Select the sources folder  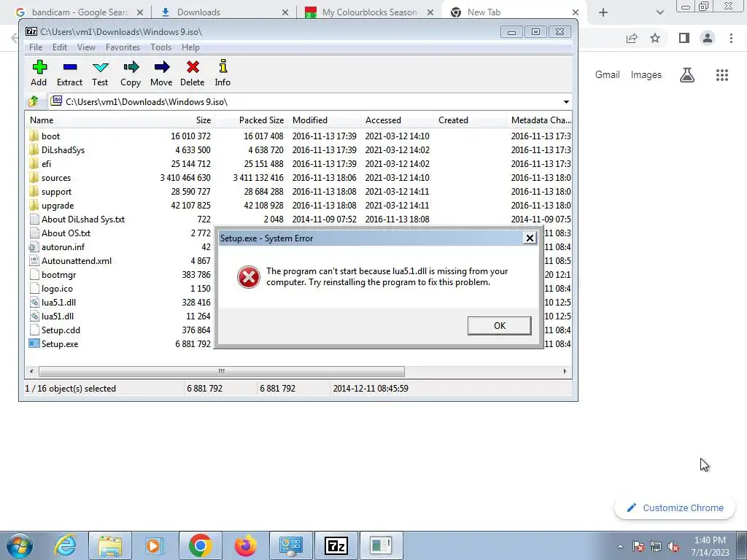pos(50,178)
